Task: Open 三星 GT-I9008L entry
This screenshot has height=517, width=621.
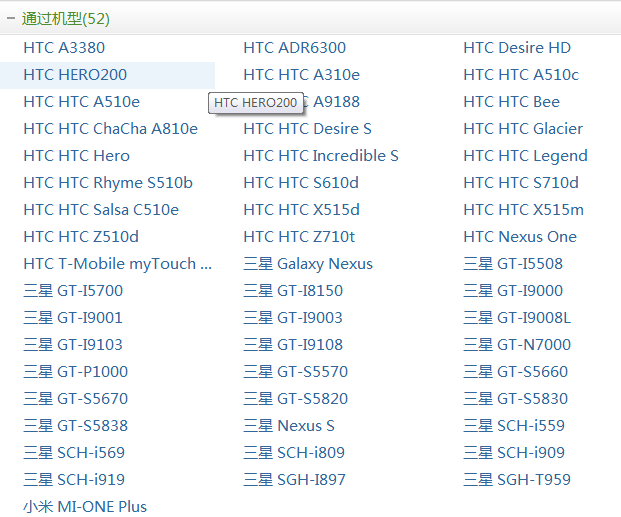Action: [x=517, y=317]
